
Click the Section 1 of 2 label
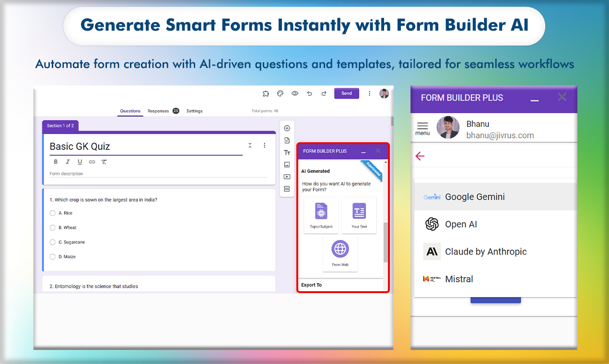tap(60, 125)
